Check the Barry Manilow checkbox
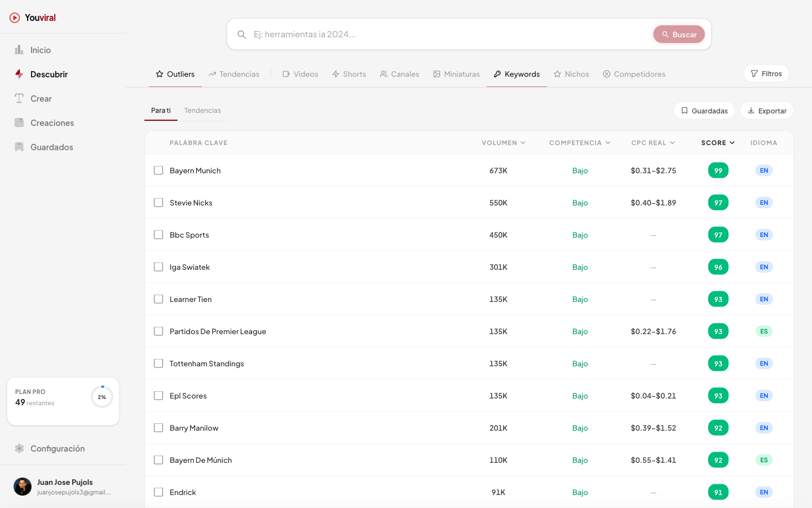 pos(158,428)
